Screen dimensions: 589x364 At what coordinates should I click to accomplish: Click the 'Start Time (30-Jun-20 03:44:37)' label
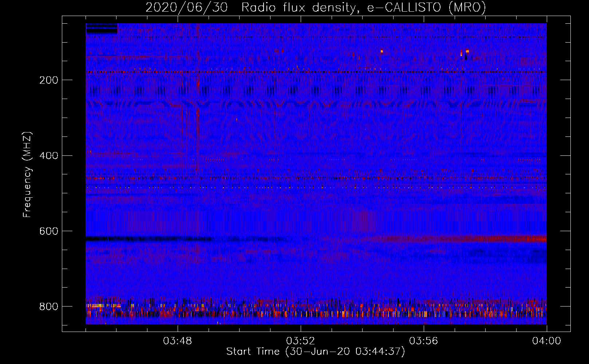pos(316,352)
